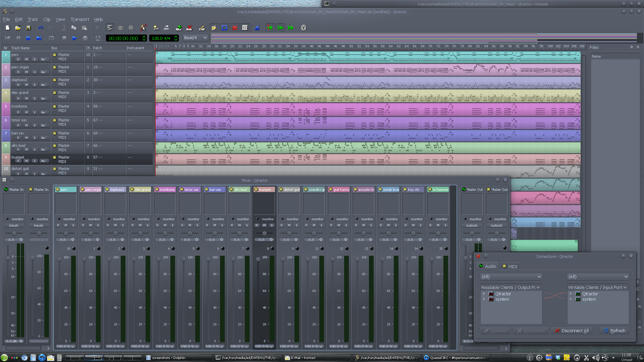Click the trumpet mixer strip volume fader
Image resolution: width=644 pixels, height=362 pixels.
pos(258,259)
